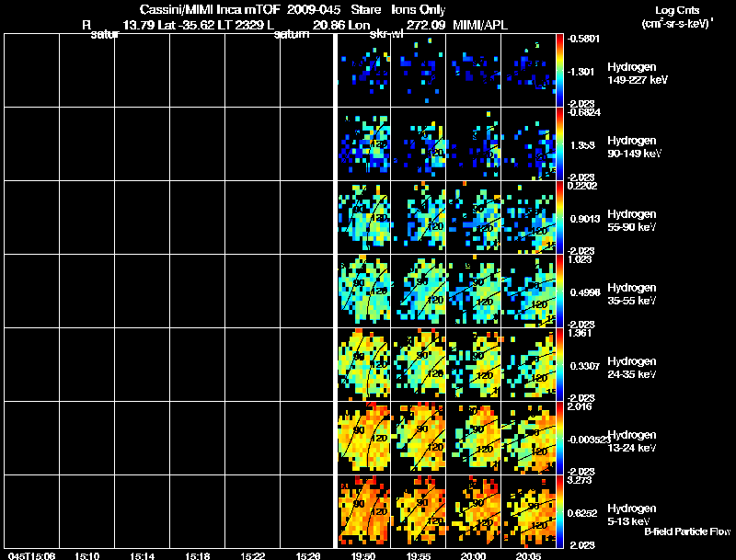The image size is (736, 560).
Task: Open the Hydrogen 24-35 keV image at 19:50
Action: (364, 365)
